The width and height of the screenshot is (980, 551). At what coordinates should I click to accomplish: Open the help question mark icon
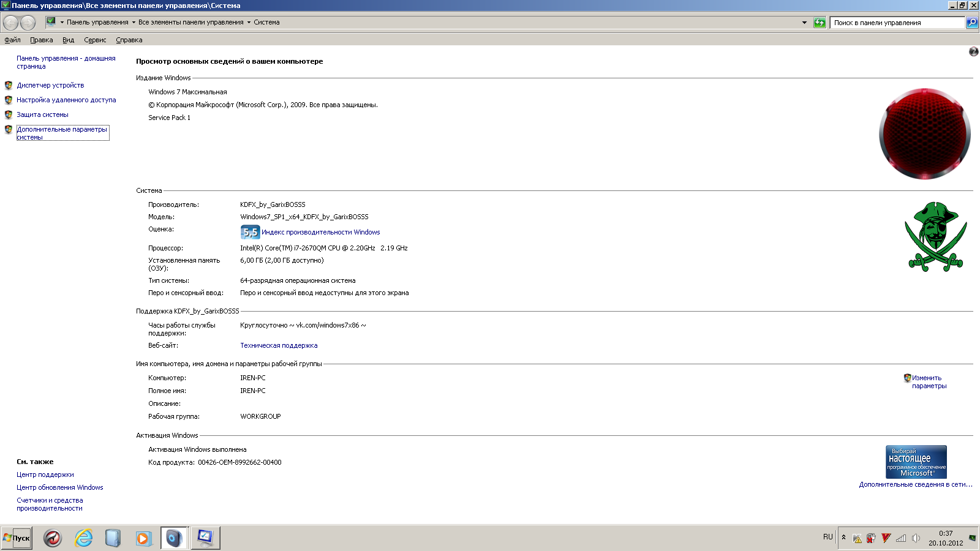(973, 51)
